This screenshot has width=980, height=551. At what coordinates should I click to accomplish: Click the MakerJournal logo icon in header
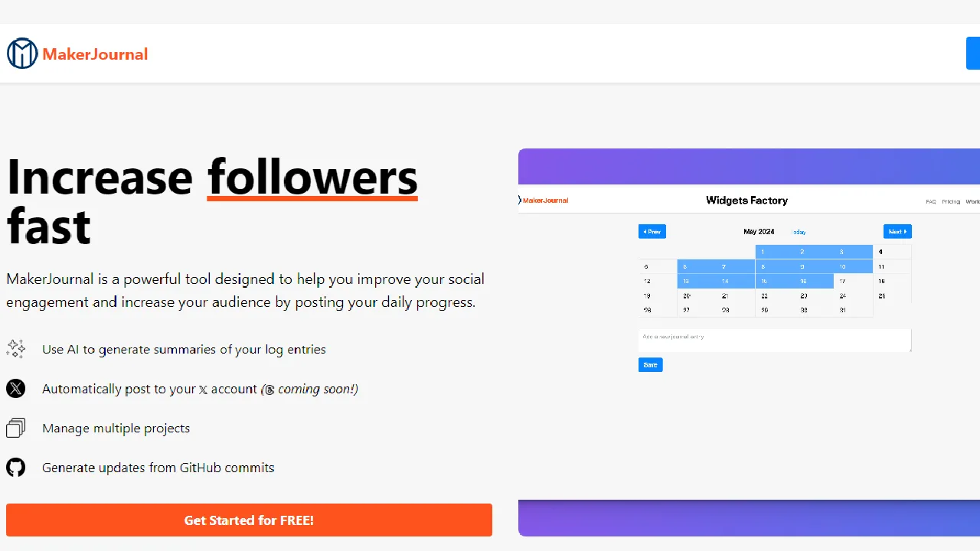point(22,54)
